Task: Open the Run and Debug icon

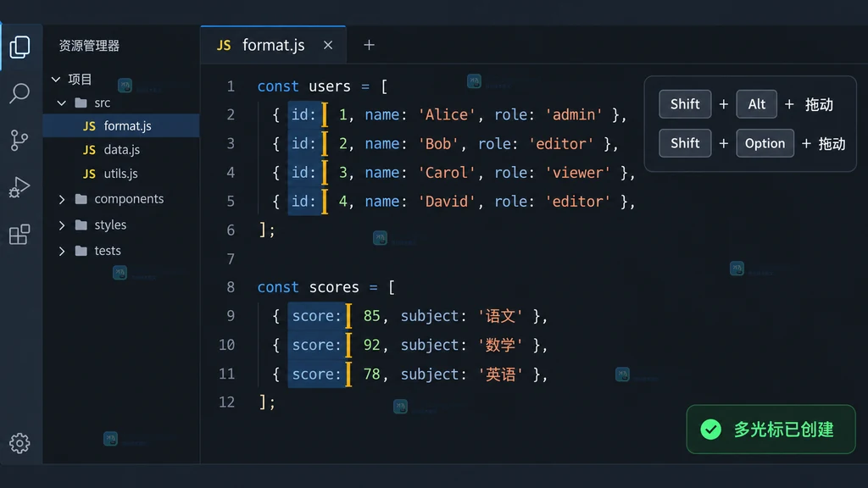Action: pos(19,187)
